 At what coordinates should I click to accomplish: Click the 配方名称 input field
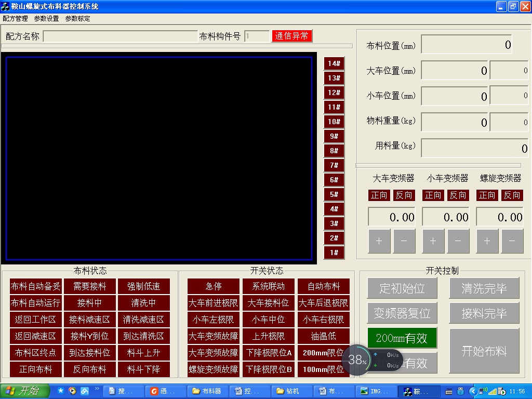click(120, 36)
